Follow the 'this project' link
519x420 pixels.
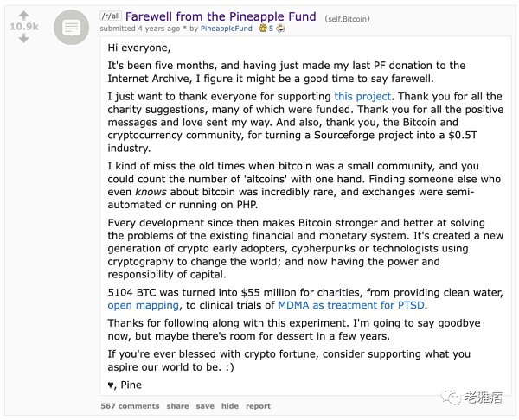[362, 96]
